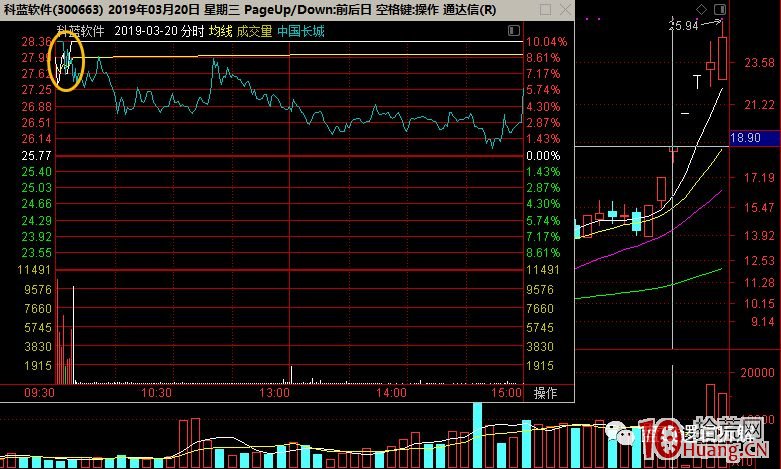Click the 11.28 K-line axis price
Viewport: 781px width, 469px height.
759,283
